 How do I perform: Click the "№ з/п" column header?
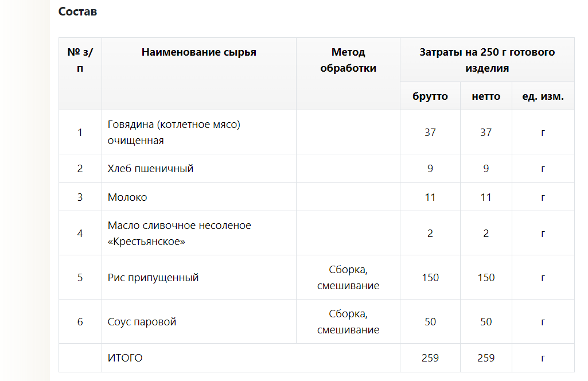(x=80, y=60)
